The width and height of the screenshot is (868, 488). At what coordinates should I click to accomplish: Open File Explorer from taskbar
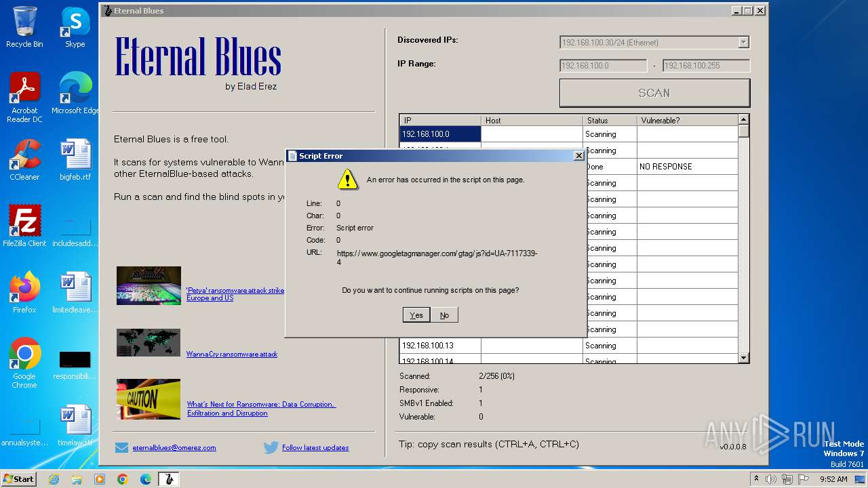(77, 479)
